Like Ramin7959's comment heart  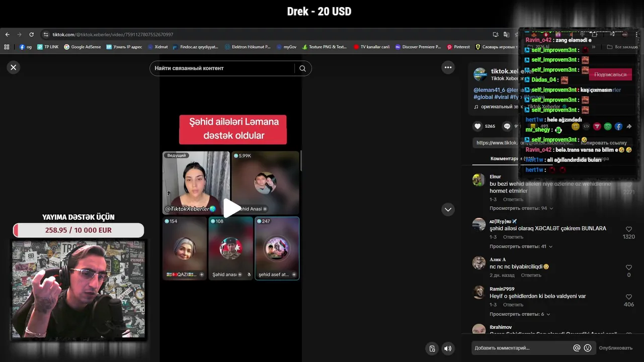coord(628,297)
